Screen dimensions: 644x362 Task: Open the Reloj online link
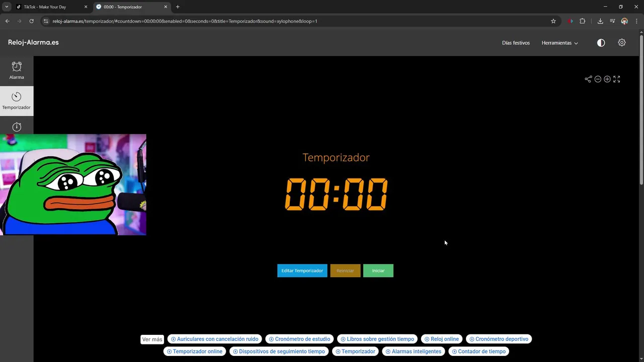442,339
